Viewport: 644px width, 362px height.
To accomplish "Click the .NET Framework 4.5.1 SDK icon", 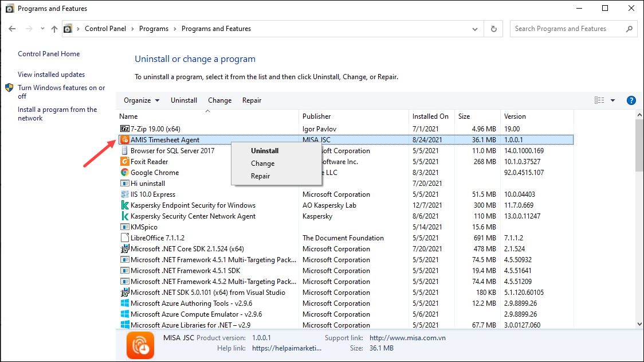I will (x=125, y=271).
